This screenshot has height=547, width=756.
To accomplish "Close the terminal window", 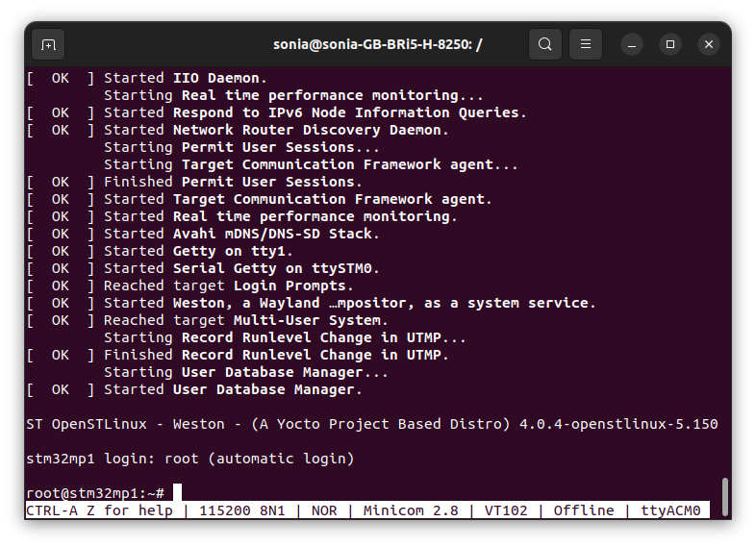I will 709,44.
